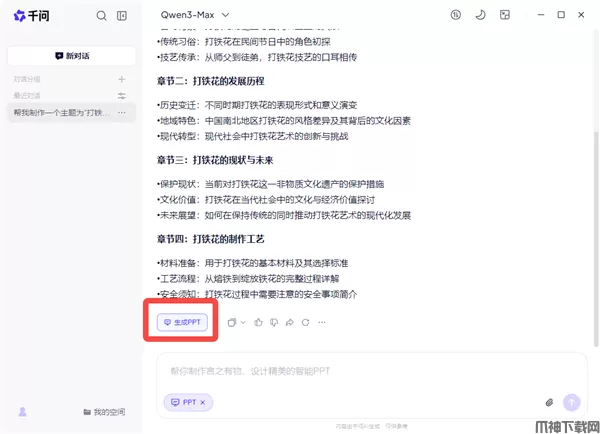Click the heading 章节四：打铁花的制作工艺
Viewport: 600px width, 434px height.
pos(210,239)
